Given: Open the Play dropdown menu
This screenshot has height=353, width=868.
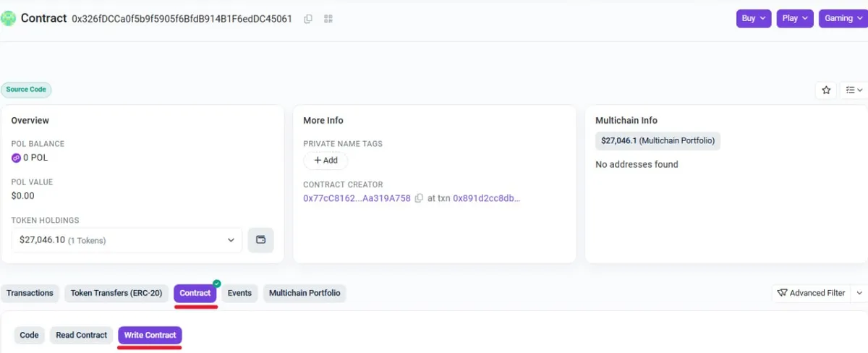Looking at the screenshot, I should tap(795, 19).
